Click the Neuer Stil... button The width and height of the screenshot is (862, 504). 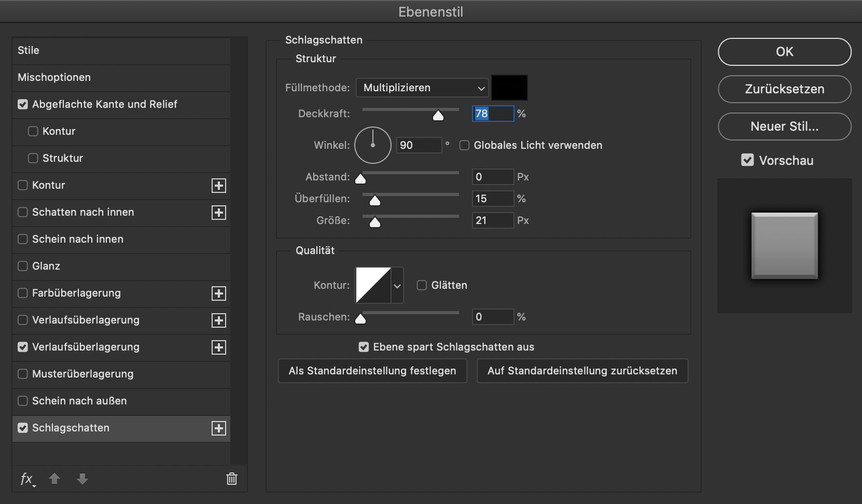(785, 127)
